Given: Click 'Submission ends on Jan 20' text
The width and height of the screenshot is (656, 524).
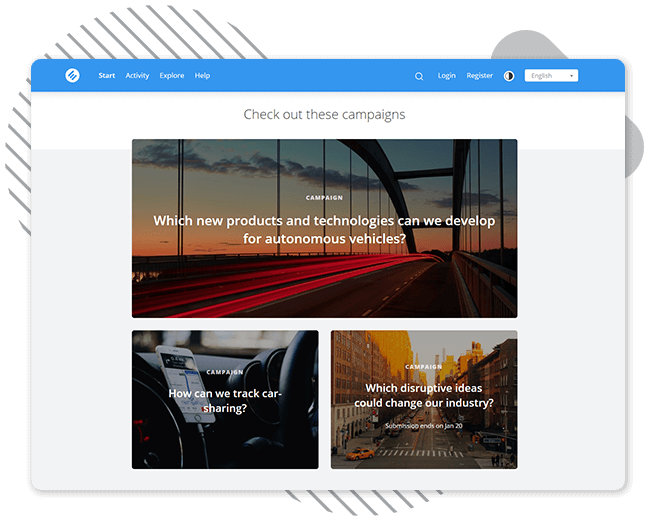Looking at the screenshot, I should (x=423, y=426).
